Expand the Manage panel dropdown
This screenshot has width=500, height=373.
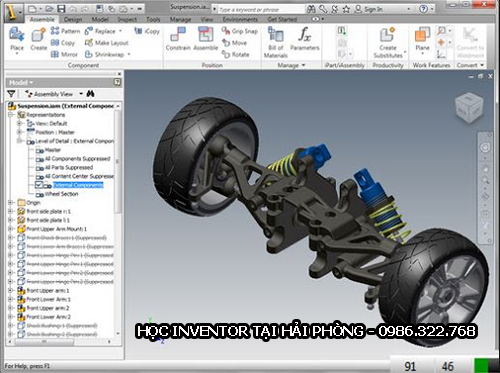[x=303, y=65]
